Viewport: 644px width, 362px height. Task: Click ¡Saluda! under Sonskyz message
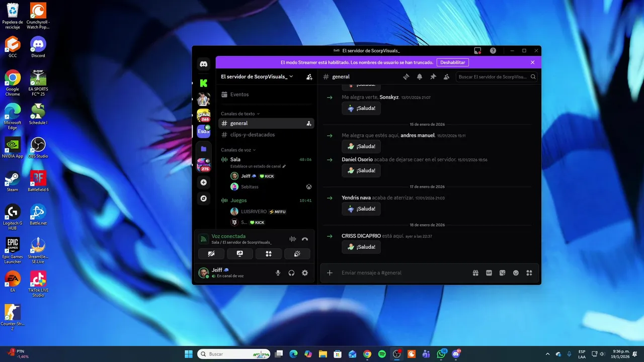coord(361,108)
